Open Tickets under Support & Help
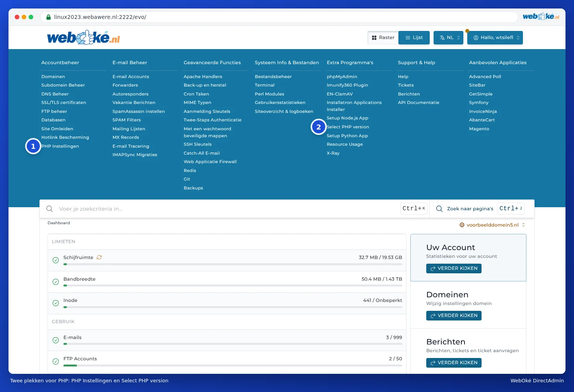This screenshot has width=574, height=392. click(406, 85)
